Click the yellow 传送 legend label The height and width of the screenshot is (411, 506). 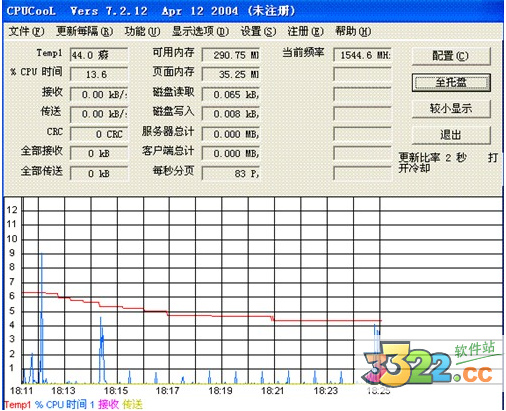tap(132, 405)
